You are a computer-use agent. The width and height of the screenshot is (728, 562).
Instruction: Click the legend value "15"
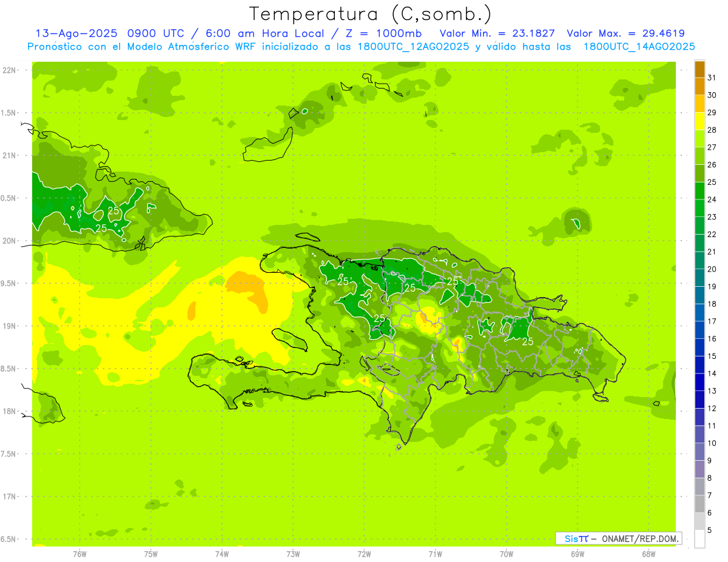tap(712, 356)
